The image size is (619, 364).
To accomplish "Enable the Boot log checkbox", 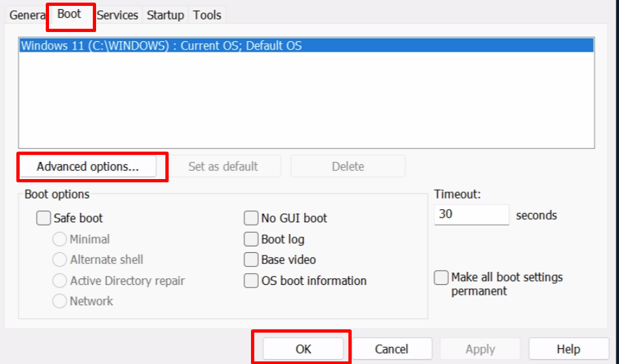I will pos(251,239).
